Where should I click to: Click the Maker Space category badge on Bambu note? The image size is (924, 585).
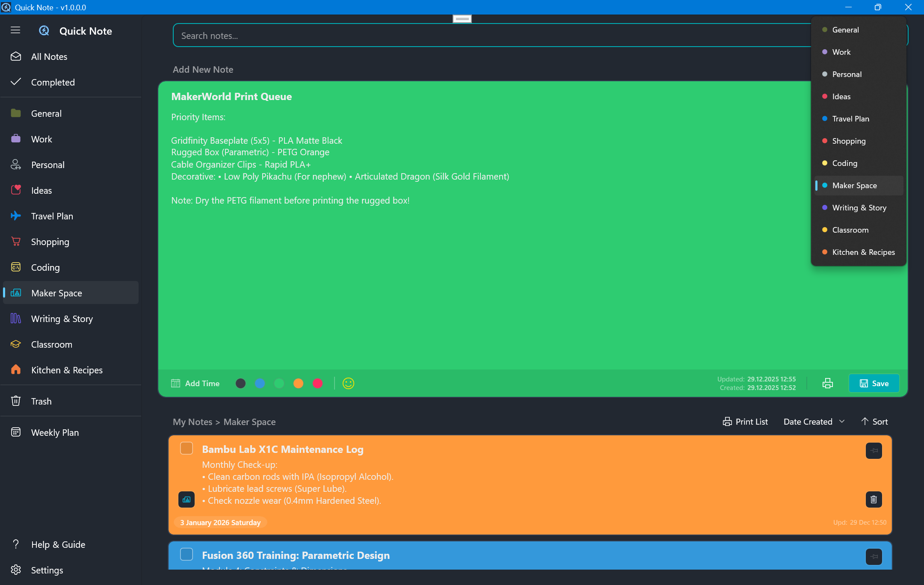[x=187, y=499]
